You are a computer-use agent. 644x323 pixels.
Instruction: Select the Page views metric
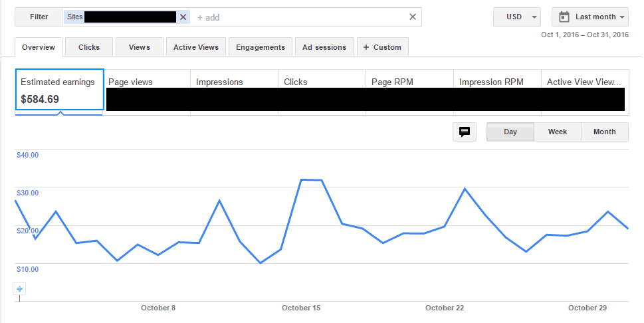(147, 92)
